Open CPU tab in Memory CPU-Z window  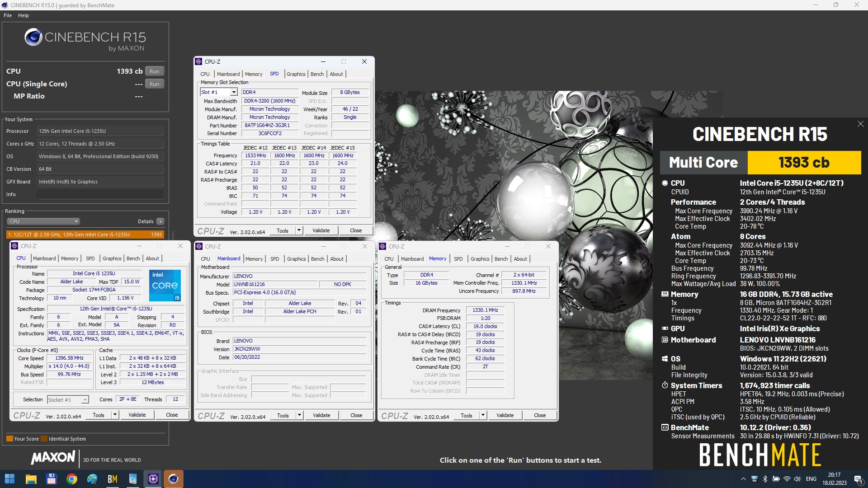389,259
